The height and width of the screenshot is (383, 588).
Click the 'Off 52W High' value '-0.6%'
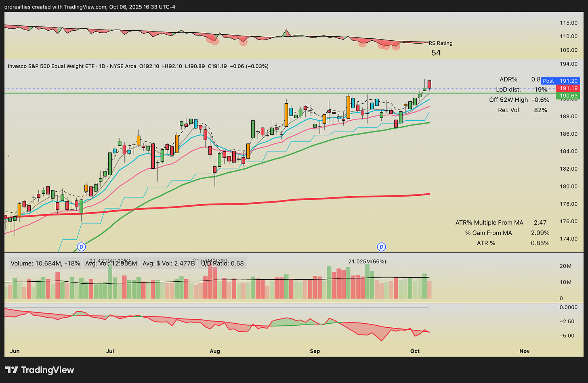(541, 100)
